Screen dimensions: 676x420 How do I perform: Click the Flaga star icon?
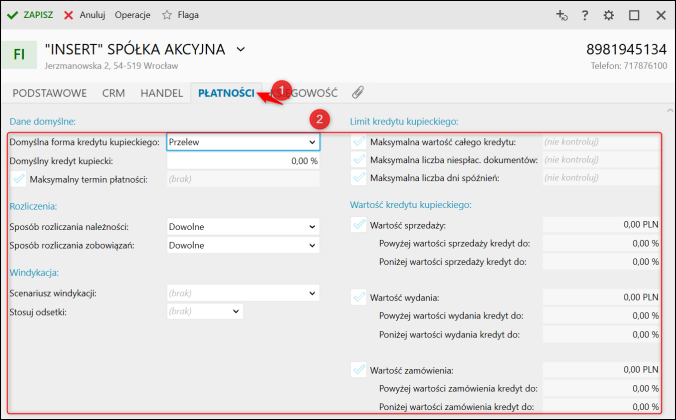tap(167, 15)
